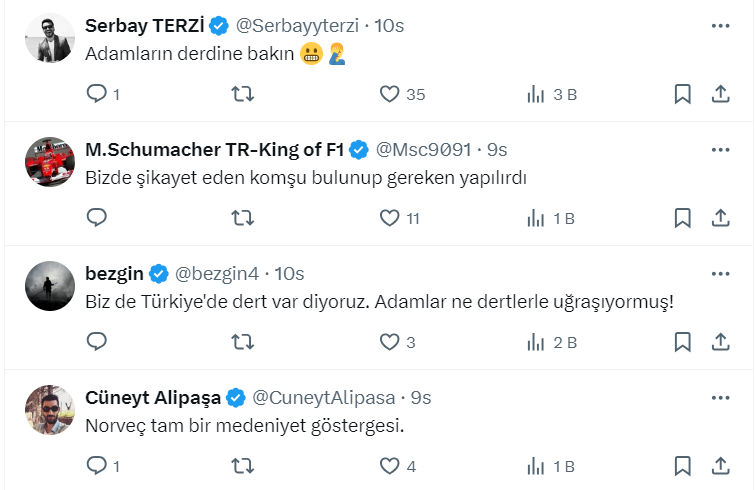The width and height of the screenshot is (756, 490).
Task: Expand more options on bezgin's tweet
Action: (720, 273)
